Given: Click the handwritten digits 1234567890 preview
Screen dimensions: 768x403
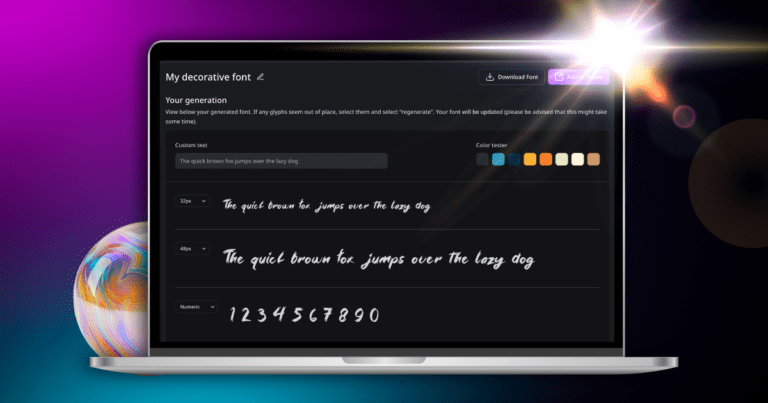Looking at the screenshot, I should click(304, 314).
